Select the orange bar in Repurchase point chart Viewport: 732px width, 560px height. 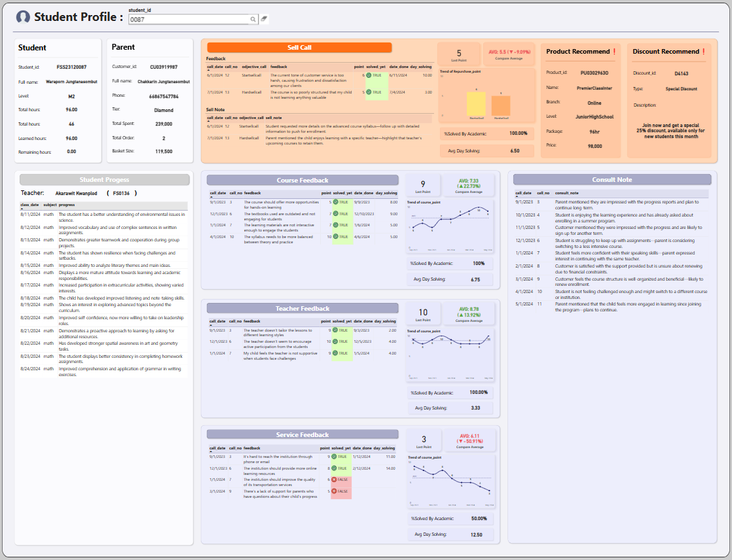(x=501, y=106)
